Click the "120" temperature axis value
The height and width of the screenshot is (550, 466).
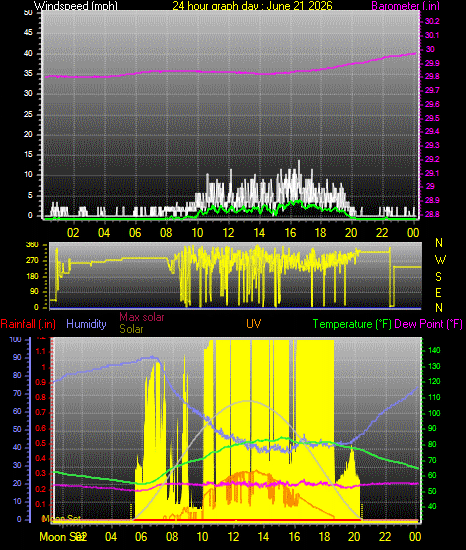[x=434, y=382]
